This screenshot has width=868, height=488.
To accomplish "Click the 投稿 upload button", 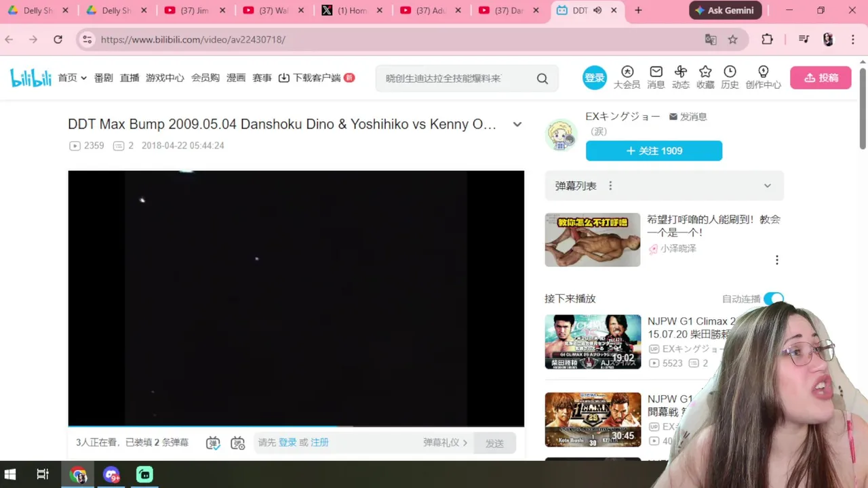I will pyautogui.click(x=821, y=78).
